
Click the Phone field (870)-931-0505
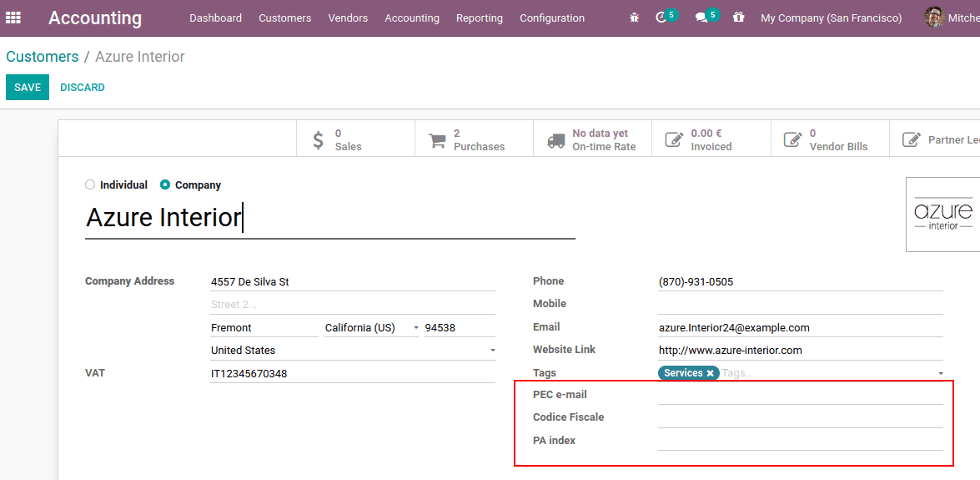coord(800,282)
